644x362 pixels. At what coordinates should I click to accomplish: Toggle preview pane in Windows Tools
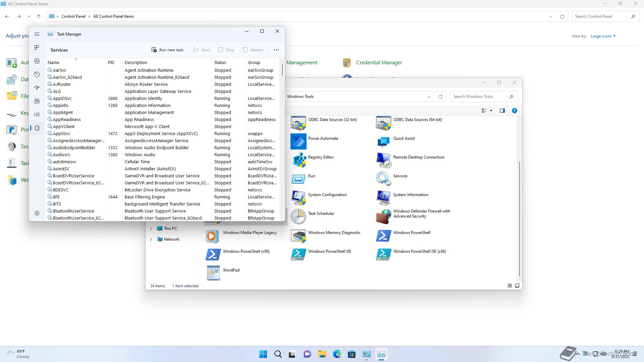(502, 111)
